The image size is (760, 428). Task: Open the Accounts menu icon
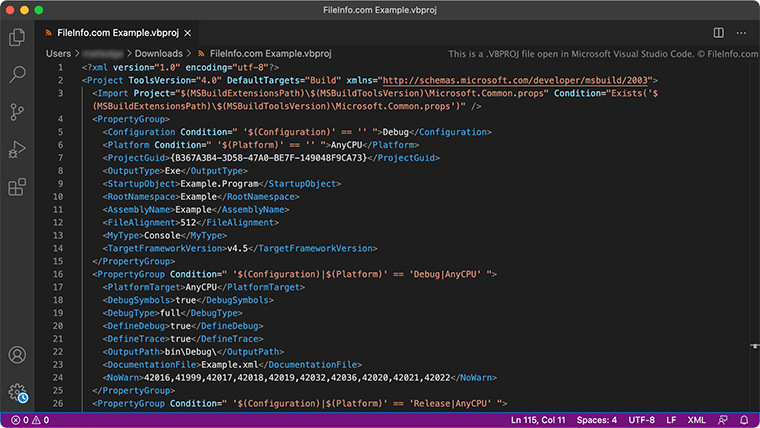(x=17, y=355)
